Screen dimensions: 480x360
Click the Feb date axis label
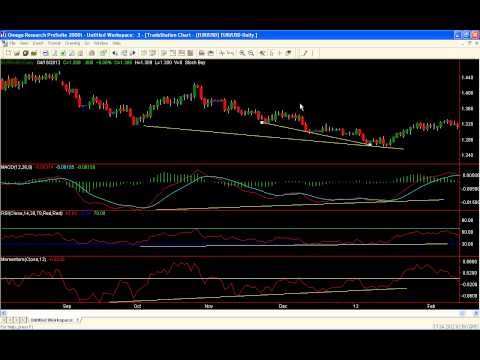click(431, 306)
